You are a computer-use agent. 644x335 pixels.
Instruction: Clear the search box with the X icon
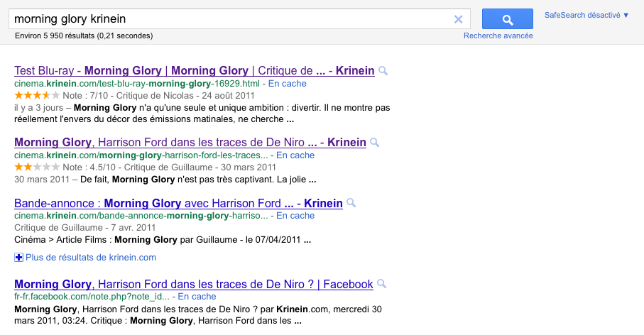[x=458, y=19]
